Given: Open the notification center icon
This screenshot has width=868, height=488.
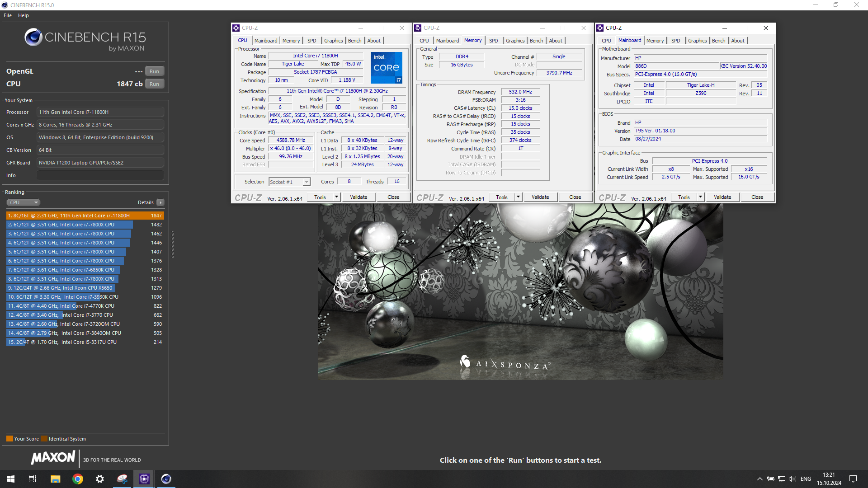Looking at the screenshot, I should (853, 479).
